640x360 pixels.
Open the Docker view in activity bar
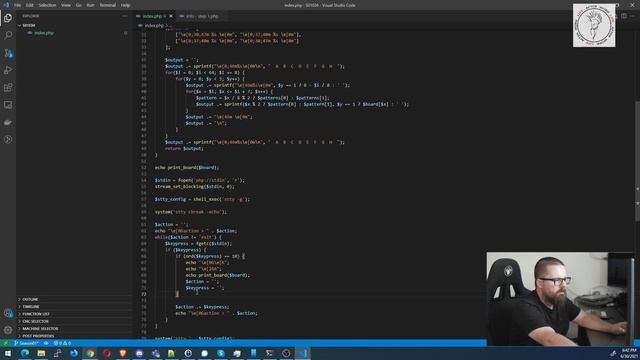(x=8, y=122)
